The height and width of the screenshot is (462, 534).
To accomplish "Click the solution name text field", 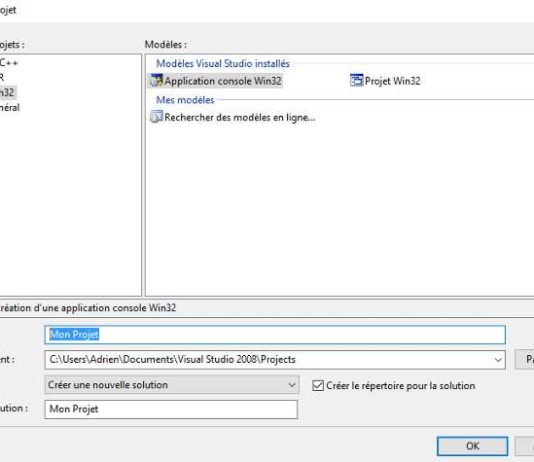I will 171,409.
